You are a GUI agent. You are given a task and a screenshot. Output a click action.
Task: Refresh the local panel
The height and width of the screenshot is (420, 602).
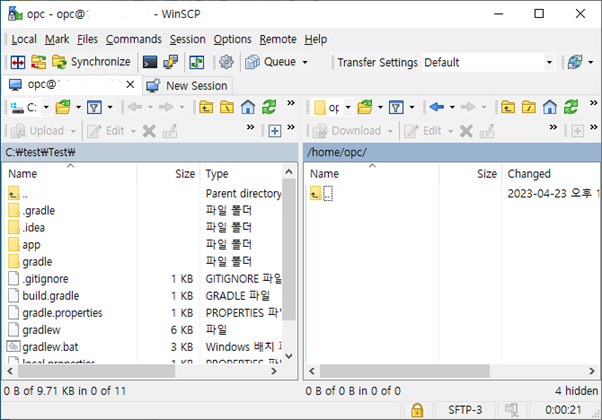pyautogui.click(x=269, y=107)
